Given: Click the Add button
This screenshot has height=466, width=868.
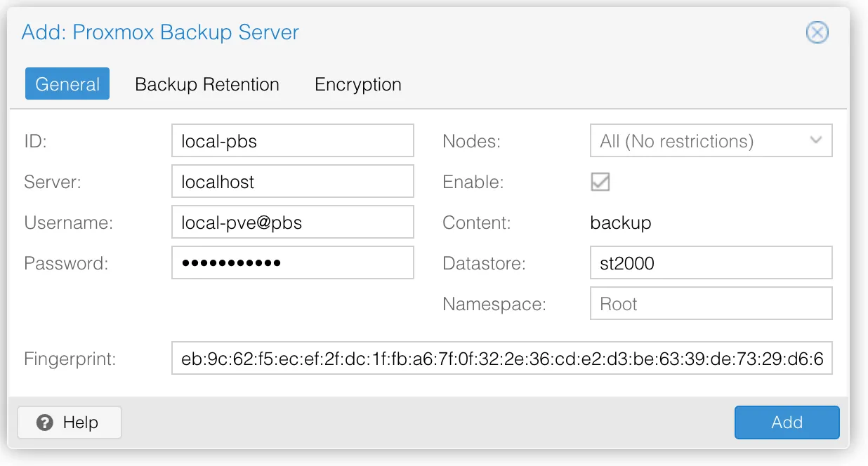Looking at the screenshot, I should (x=787, y=422).
